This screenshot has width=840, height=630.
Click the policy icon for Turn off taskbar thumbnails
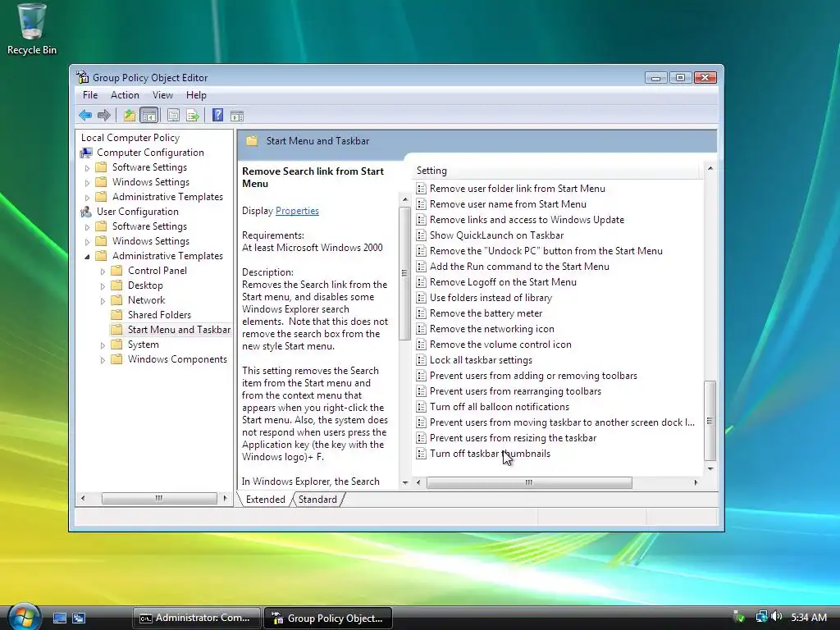tap(421, 454)
